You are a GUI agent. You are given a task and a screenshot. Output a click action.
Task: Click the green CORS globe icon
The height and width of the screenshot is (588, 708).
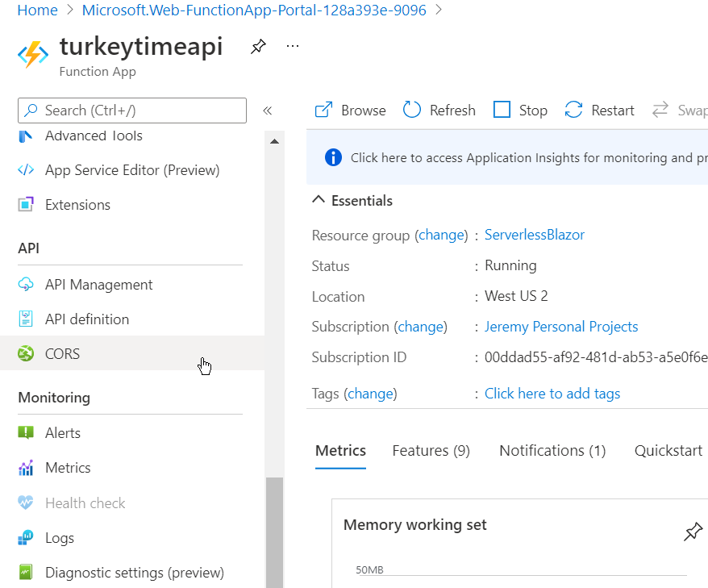26,353
